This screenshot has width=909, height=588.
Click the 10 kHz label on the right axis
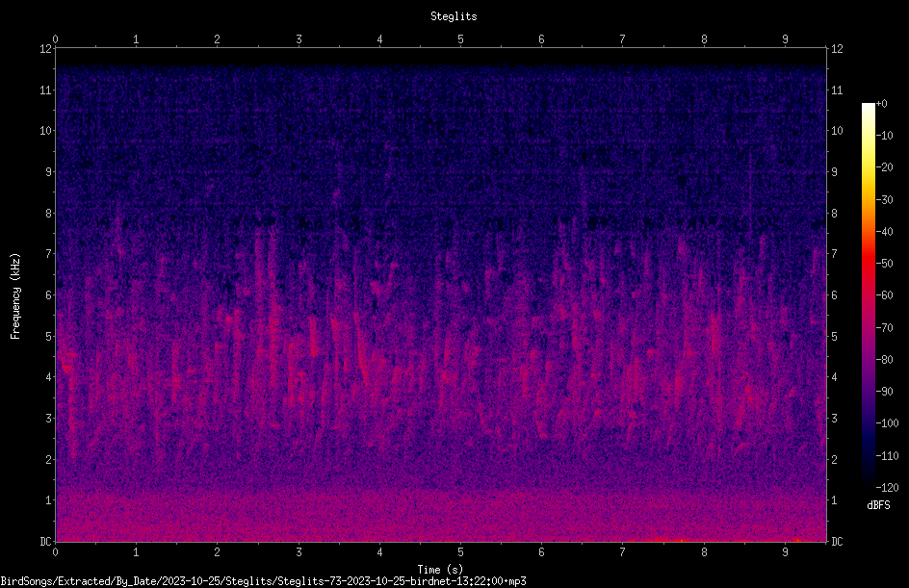point(837,131)
